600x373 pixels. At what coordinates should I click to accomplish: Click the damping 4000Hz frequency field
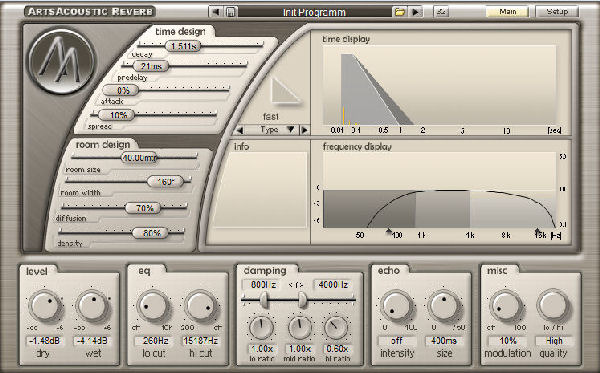pyautogui.click(x=333, y=285)
